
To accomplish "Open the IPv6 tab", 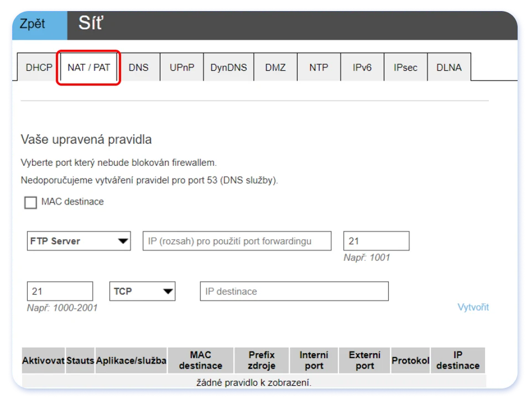I will [x=362, y=67].
